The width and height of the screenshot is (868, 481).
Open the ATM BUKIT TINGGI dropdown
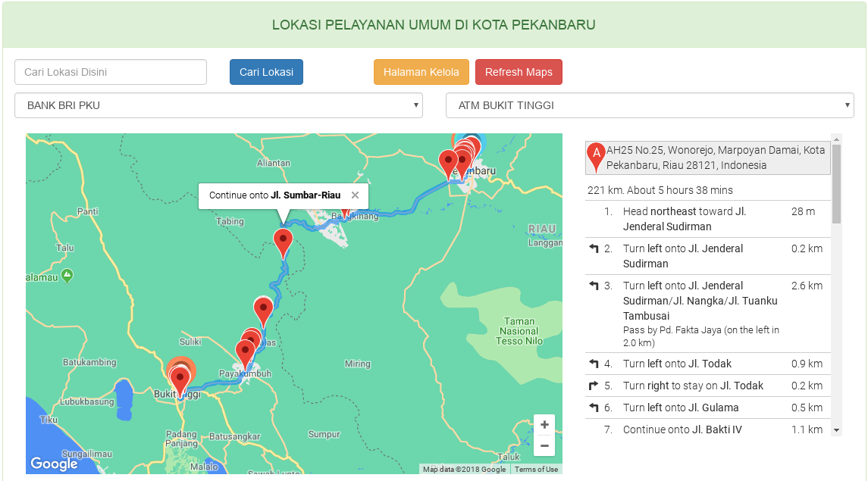(650, 105)
